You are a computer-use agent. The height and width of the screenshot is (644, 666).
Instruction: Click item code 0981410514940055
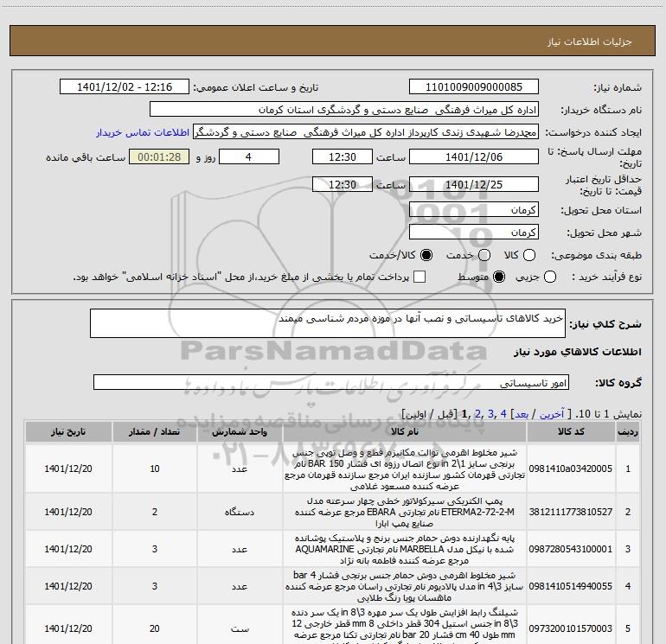point(571,586)
